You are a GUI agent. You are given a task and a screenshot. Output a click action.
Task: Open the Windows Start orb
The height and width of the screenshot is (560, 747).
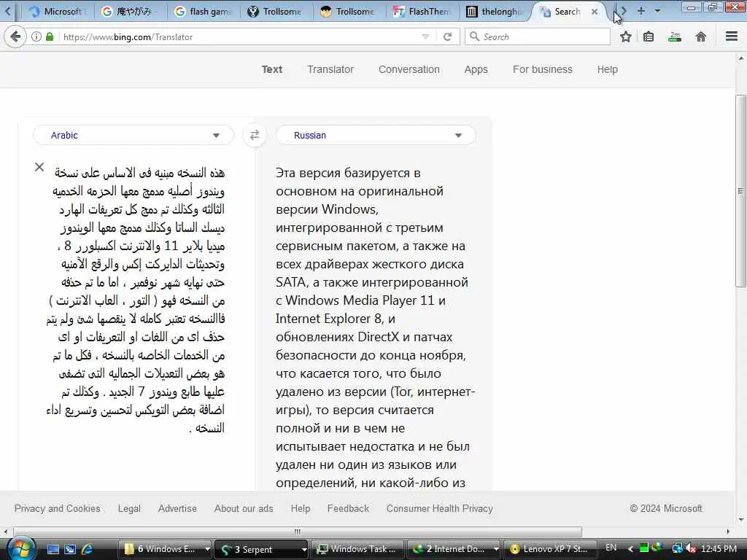pyautogui.click(x=20, y=549)
